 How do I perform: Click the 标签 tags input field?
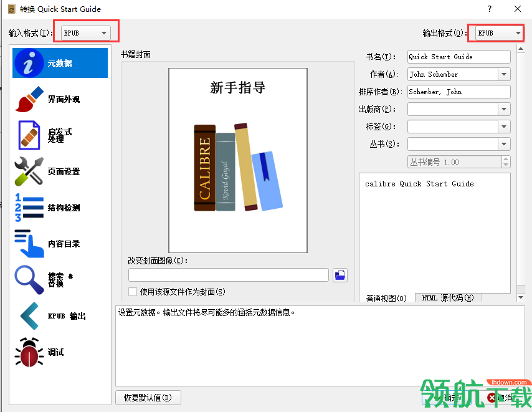(x=453, y=127)
